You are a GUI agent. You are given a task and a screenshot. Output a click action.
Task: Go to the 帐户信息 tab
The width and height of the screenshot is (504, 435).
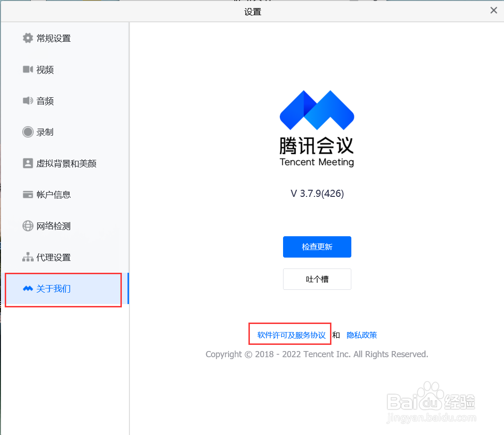pos(65,194)
